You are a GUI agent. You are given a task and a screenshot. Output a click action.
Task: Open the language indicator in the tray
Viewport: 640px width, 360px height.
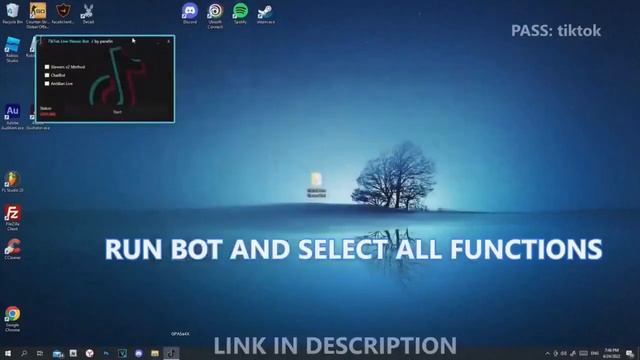(x=595, y=353)
